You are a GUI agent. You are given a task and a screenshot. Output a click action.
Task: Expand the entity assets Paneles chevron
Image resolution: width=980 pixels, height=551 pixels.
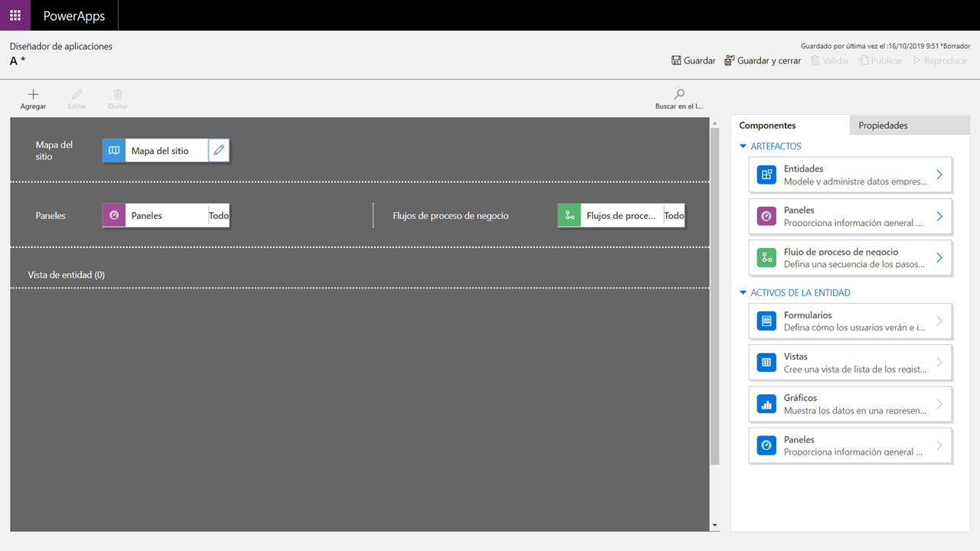(939, 445)
